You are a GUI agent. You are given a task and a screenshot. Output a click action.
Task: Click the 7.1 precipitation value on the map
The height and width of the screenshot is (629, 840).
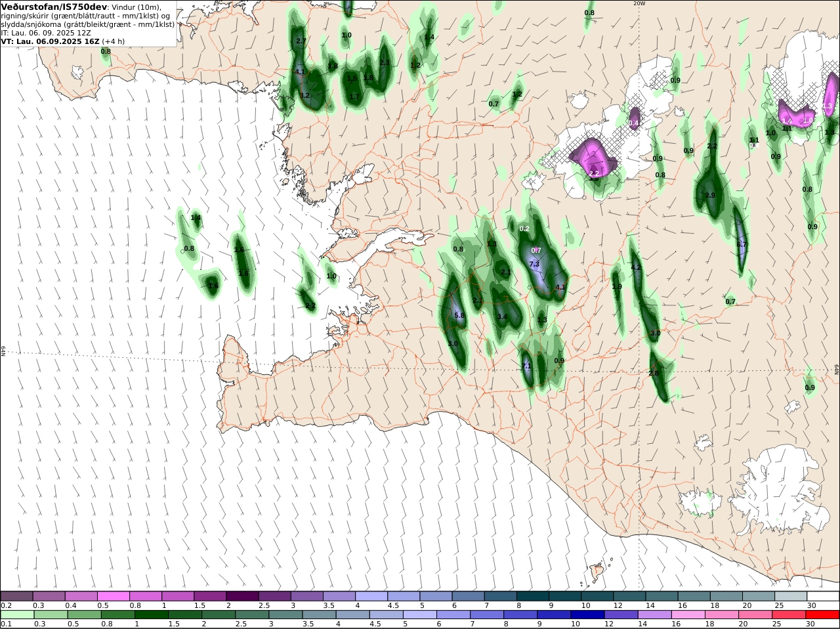pos(526,366)
